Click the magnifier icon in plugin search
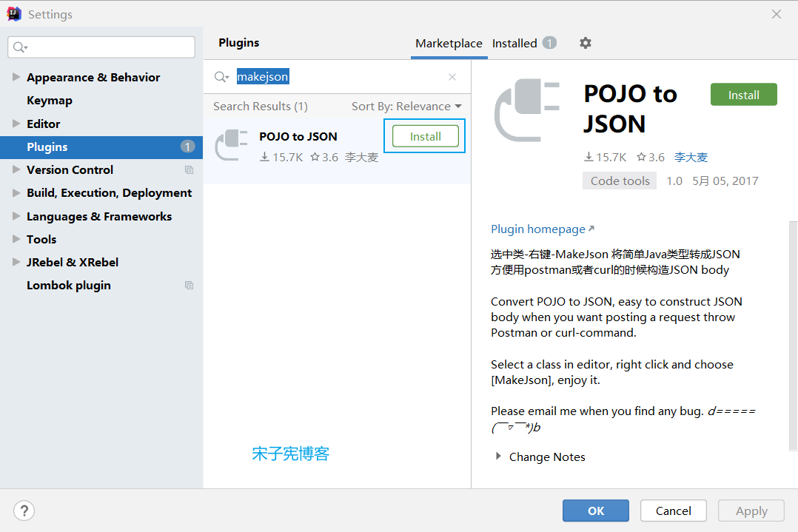The width and height of the screenshot is (798, 532). (x=220, y=77)
